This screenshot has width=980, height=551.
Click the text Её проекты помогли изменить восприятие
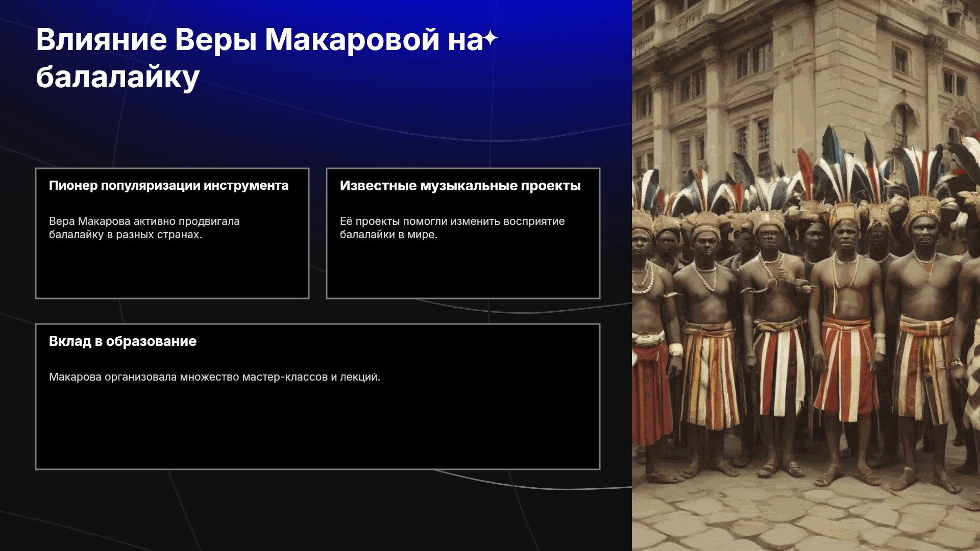tap(452, 221)
